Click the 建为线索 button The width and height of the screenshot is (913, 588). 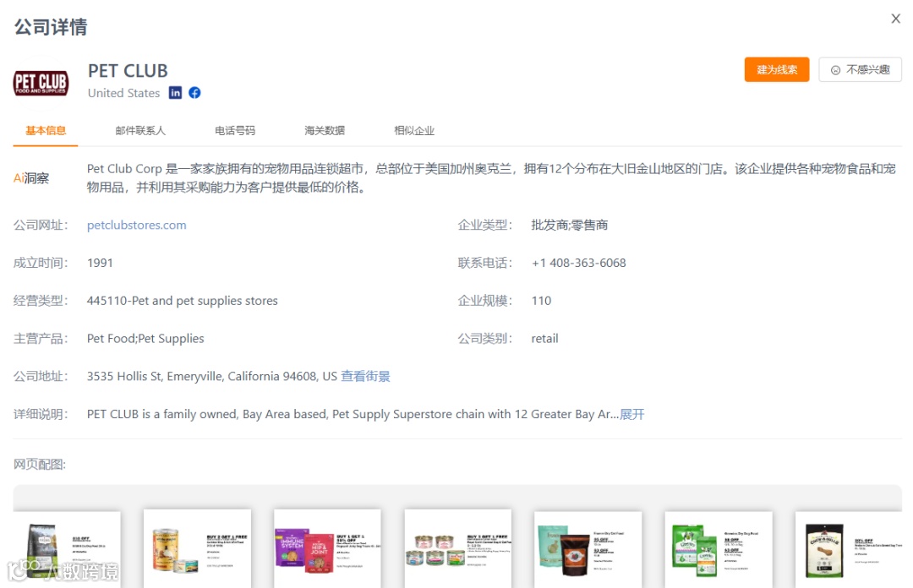pos(776,70)
